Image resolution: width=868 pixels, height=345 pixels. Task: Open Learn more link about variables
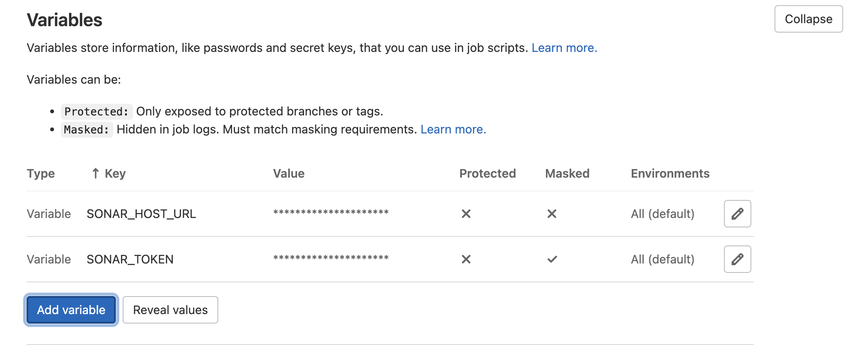(564, 48)
